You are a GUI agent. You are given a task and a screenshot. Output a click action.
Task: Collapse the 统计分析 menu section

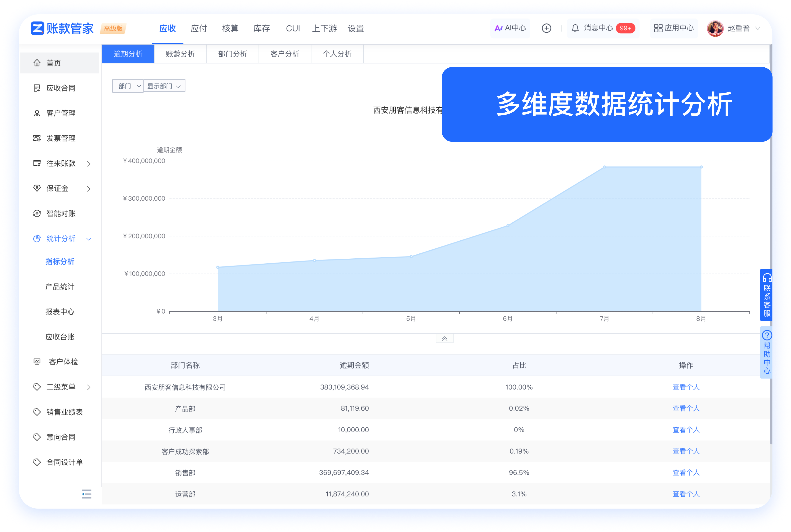[x=89, y=239]
